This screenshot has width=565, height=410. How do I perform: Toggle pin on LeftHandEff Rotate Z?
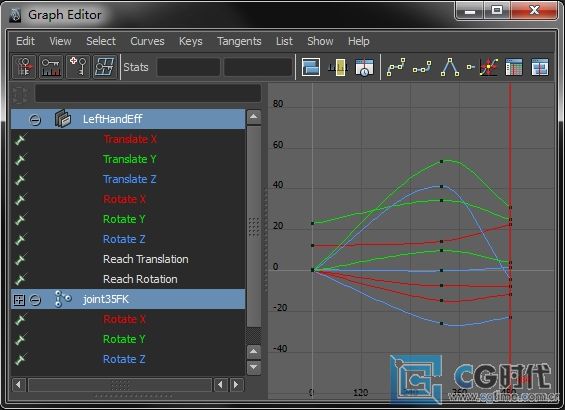click(x=20, y=239)
